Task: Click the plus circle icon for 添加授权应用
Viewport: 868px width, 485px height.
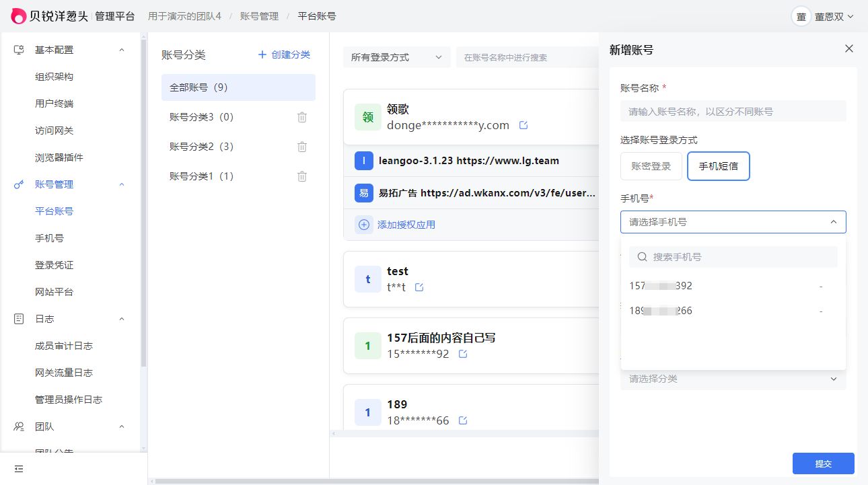Action: tap(364, 225)
